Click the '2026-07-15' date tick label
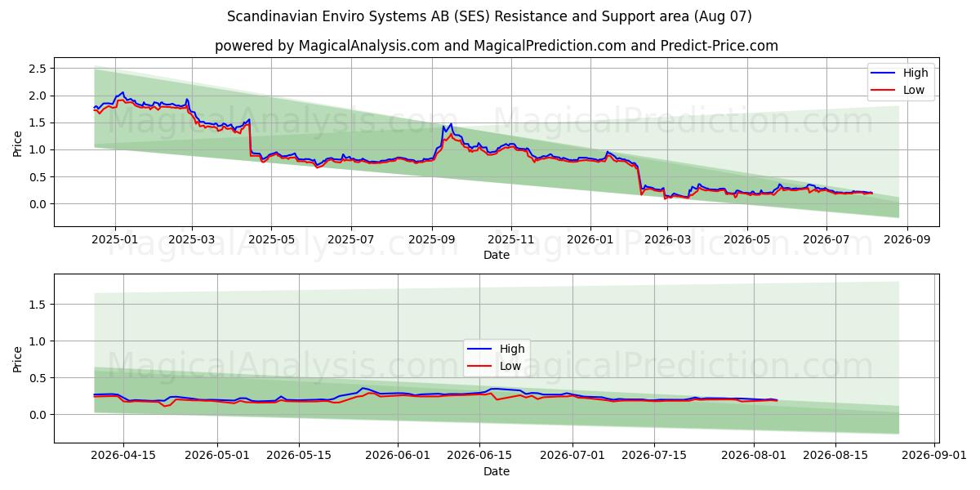Viewport: 980px width, 490px height. pyautogui.click(x=656, y=456)
